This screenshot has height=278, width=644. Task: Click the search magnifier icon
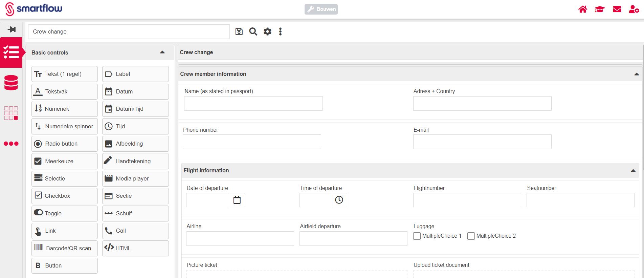click(253, 31)
